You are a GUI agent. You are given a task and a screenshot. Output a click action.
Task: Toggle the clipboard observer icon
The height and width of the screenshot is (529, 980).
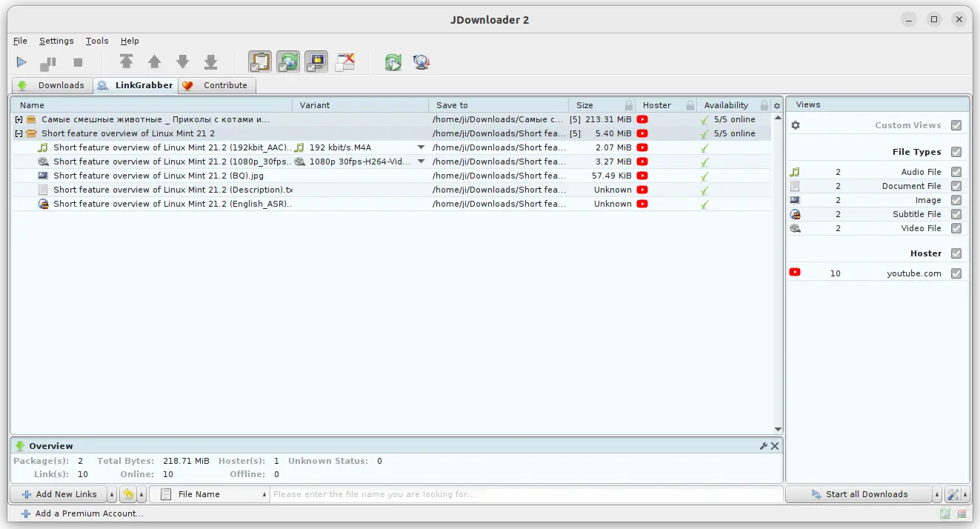coord(260,62)
